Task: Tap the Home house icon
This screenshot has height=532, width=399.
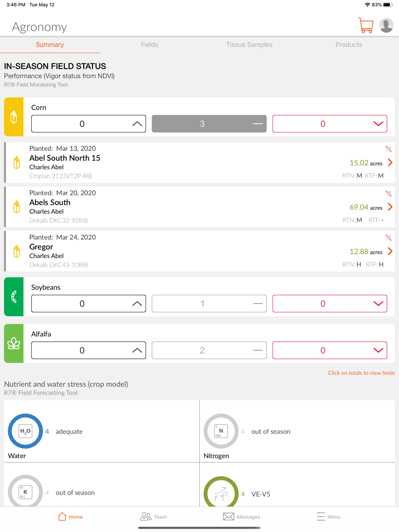Action: click(x=62, y=516)
